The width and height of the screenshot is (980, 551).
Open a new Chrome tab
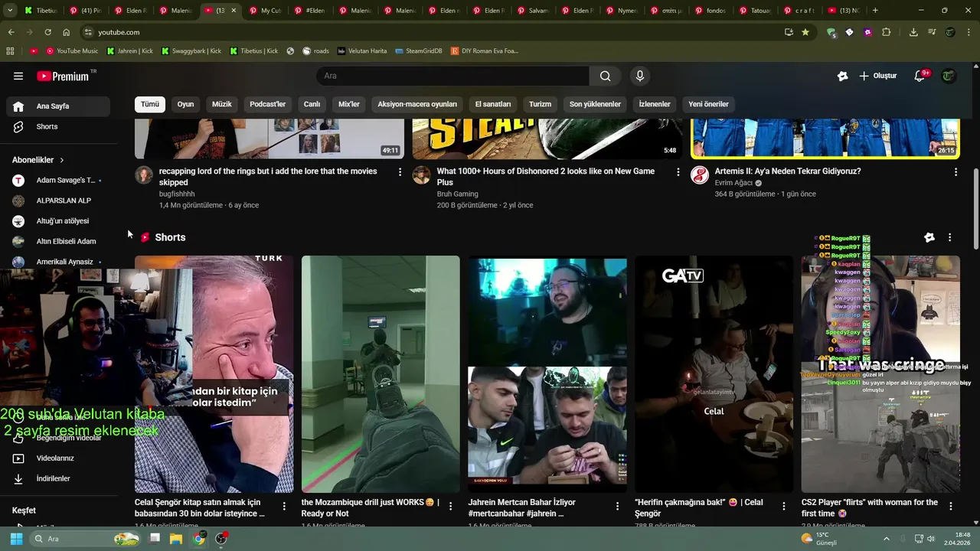[875, 11]
